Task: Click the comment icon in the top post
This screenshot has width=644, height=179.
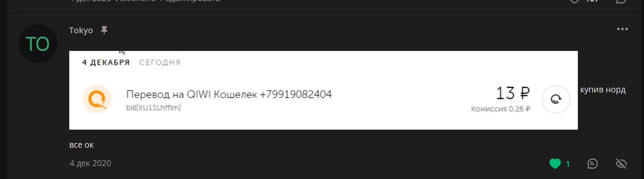Action: click(x=621, y=1)
